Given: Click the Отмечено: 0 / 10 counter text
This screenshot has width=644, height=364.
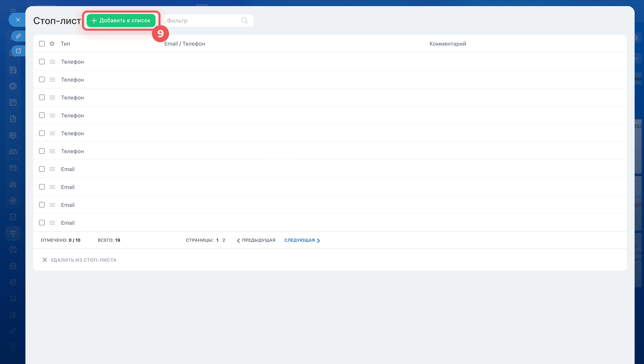Looking at the screenshot, I should click(61, 240).
